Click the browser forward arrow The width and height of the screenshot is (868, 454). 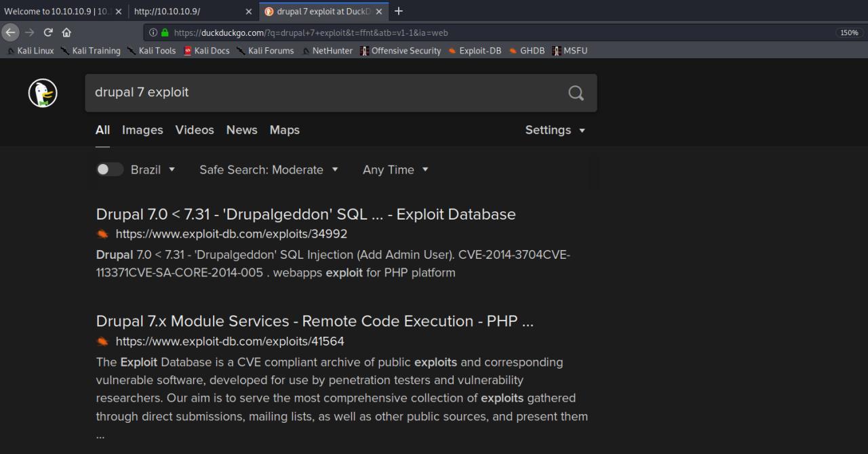29,32
